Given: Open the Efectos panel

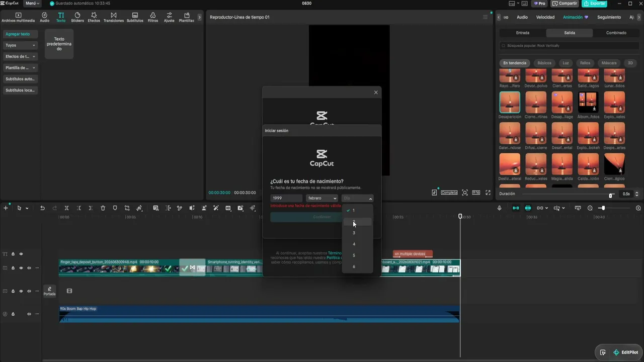Looking at the screenshot, I should (x=94, y=18).
